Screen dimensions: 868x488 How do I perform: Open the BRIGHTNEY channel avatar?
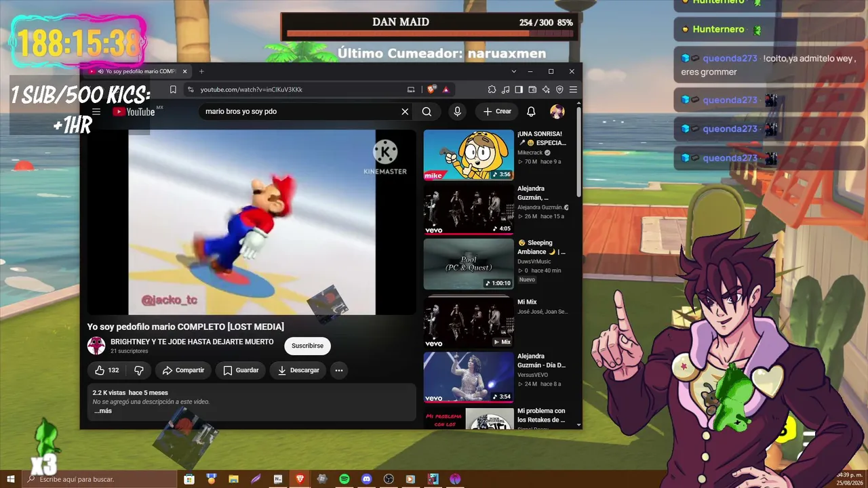96,346
